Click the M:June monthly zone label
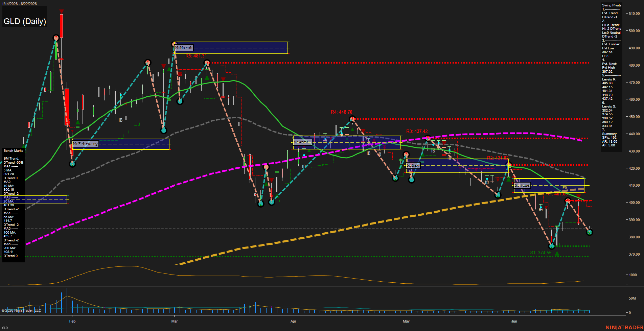The width and height of the screenshot is (644, 331). tap(522, 185)
